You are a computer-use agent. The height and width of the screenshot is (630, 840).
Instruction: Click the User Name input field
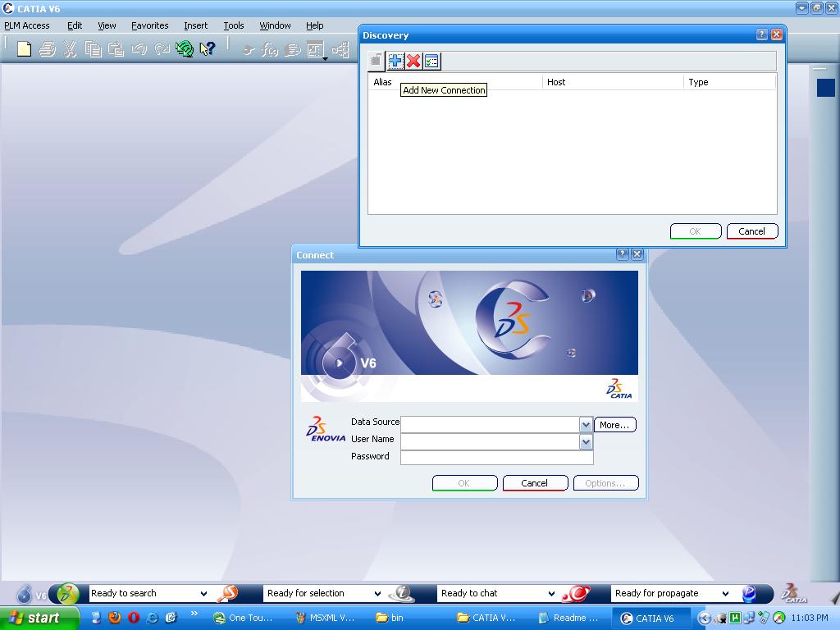click(x=491, y=442)
